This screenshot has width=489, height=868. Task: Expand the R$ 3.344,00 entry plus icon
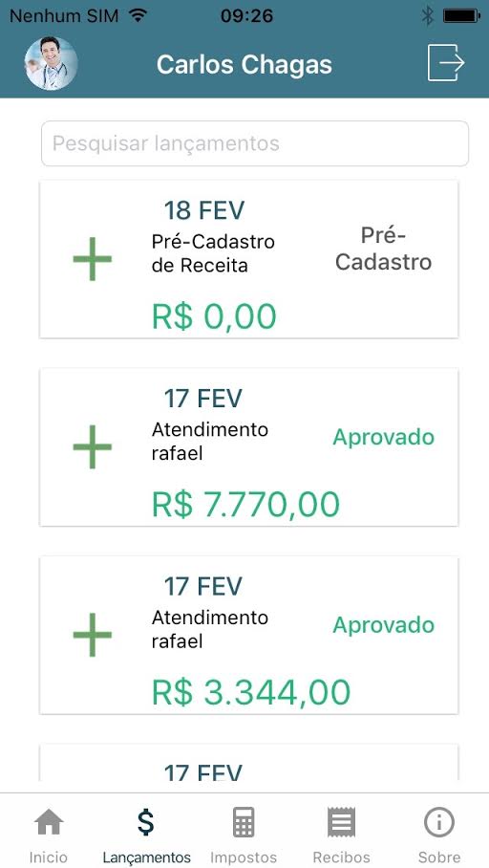point(93,635)
